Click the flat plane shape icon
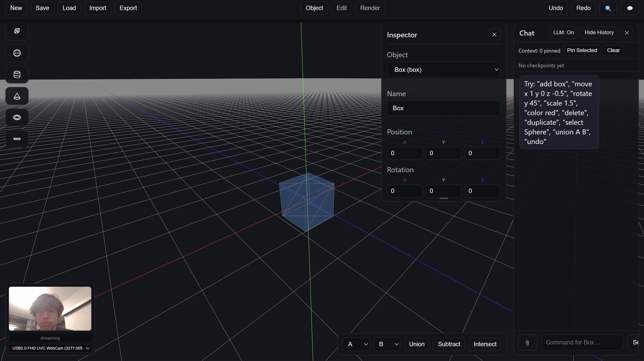Image resolution: width=644 pixels, height=361 pixels. pyautogui.click(x=17, y=139)
